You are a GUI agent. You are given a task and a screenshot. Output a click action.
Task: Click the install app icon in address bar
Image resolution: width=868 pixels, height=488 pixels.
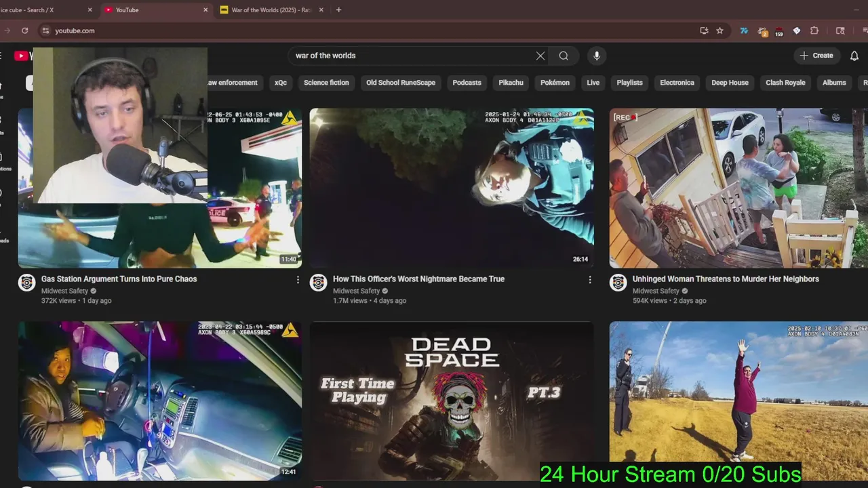[x=704, y=30]
